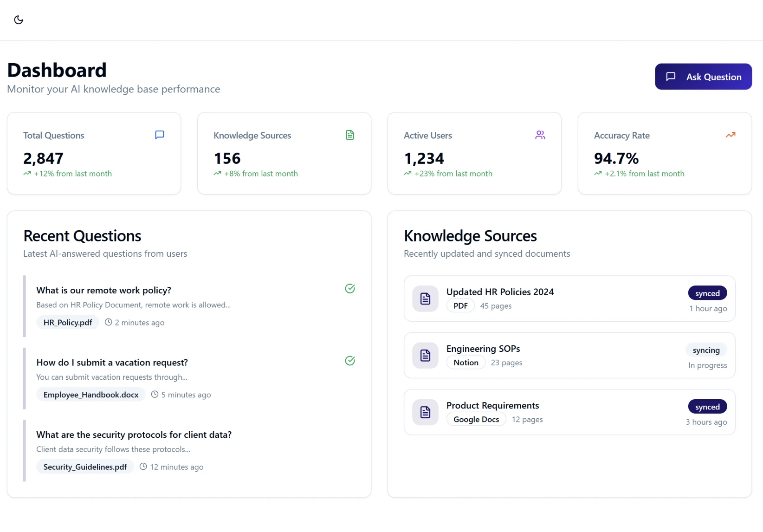Click the syncing badge on Engineering SOPs
The image size is (763, 532).
[x=706, y=350]
